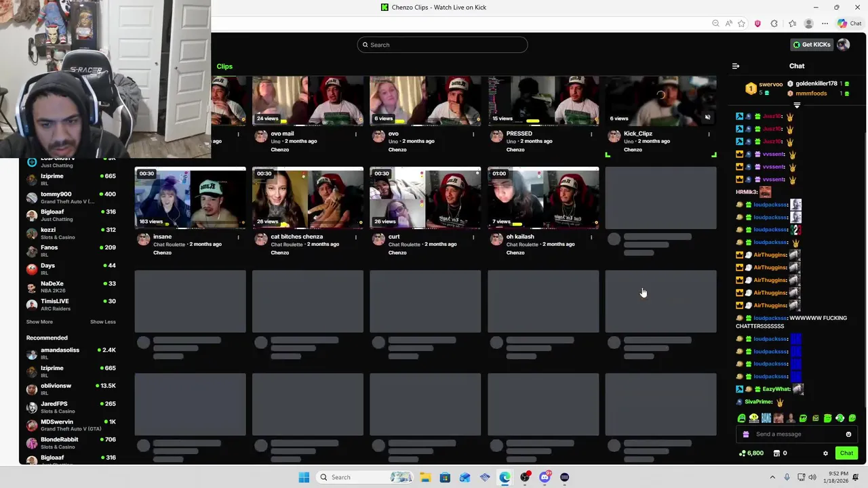868x488 pixels.
Task: Open options menu for the insane clip
Action: pyautogui.click(x=238, y=237)
